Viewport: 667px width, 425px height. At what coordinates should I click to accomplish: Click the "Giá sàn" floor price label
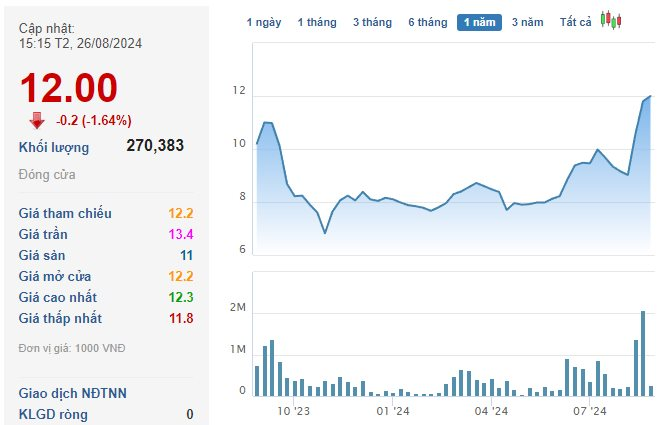(45, 255)
